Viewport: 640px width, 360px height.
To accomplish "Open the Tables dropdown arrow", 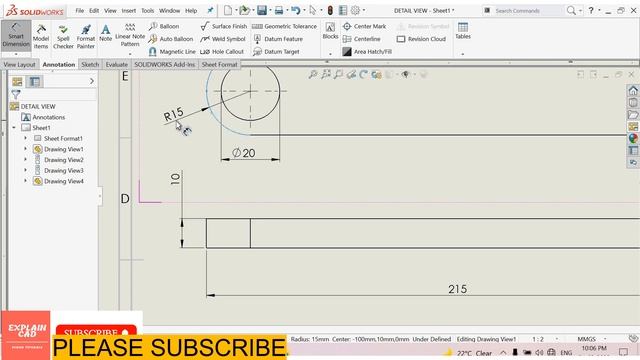I will point(463,54).
